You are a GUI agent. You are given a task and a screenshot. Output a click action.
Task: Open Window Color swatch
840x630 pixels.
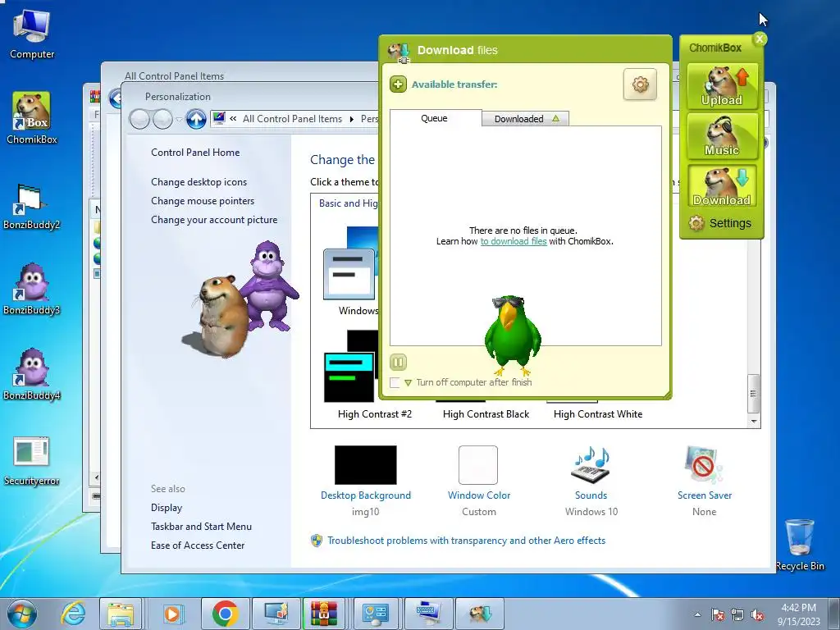pyautogui.click(x=478, y=465)
